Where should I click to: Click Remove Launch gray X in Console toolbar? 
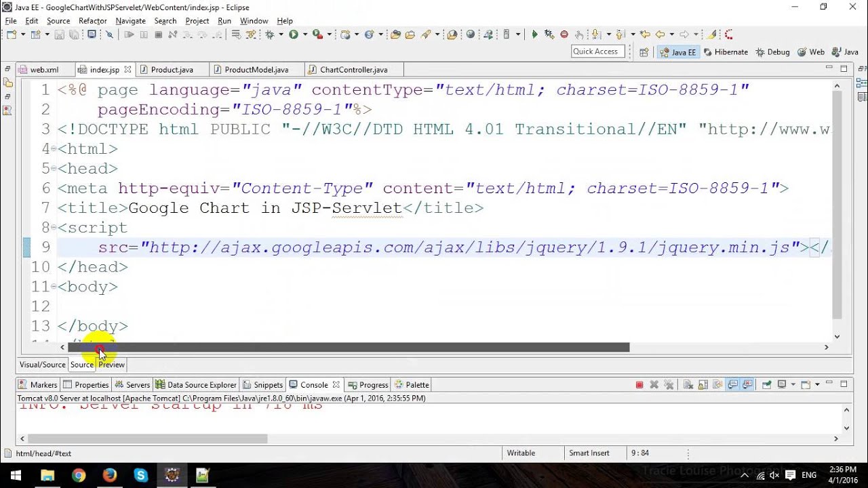pyautogui.click(x=654, y=385)
